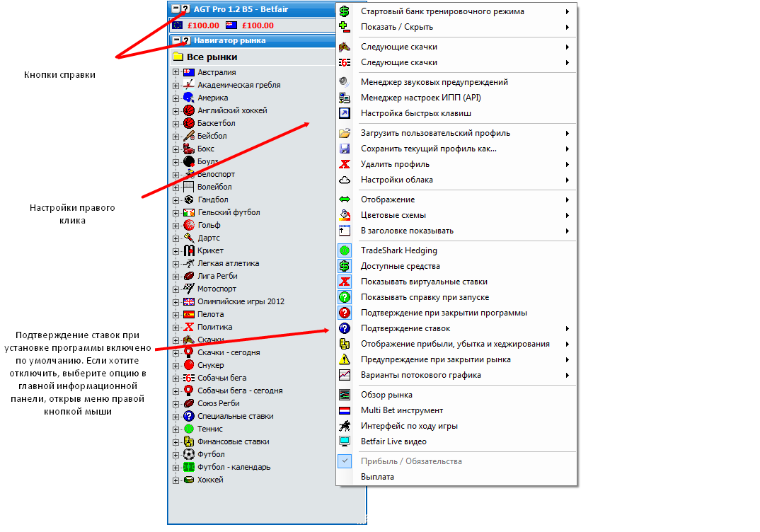The image size is (760, 532).
Task: Click the Betfair Live video monitor icon
Action: click(345, 441)
